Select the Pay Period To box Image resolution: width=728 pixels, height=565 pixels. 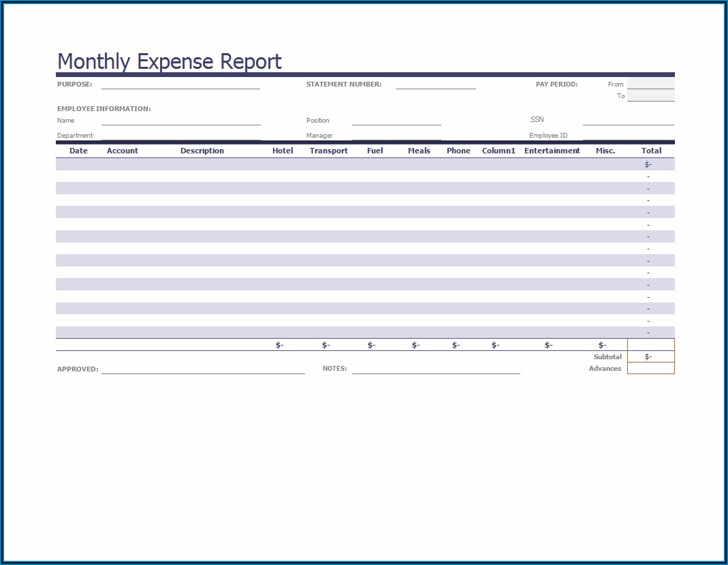tap(650, 96)
